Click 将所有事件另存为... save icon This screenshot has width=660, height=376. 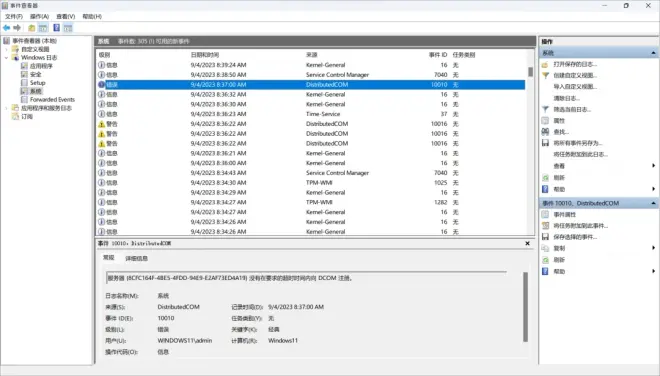click(x=545, y=143)
